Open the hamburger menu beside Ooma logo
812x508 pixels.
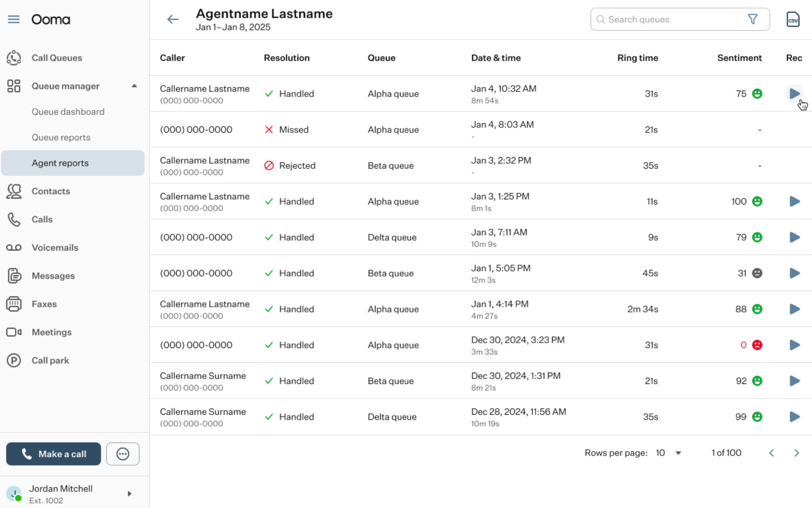14,19
